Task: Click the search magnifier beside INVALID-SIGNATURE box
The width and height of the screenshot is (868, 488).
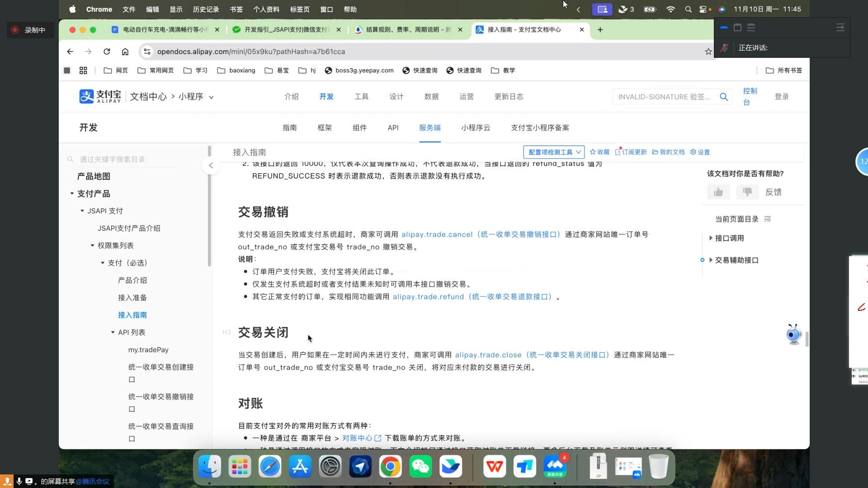Action: click(724, 97)
